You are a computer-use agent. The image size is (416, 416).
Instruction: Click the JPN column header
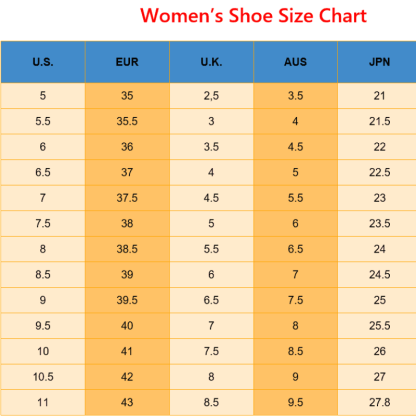(x=377, y=62)
